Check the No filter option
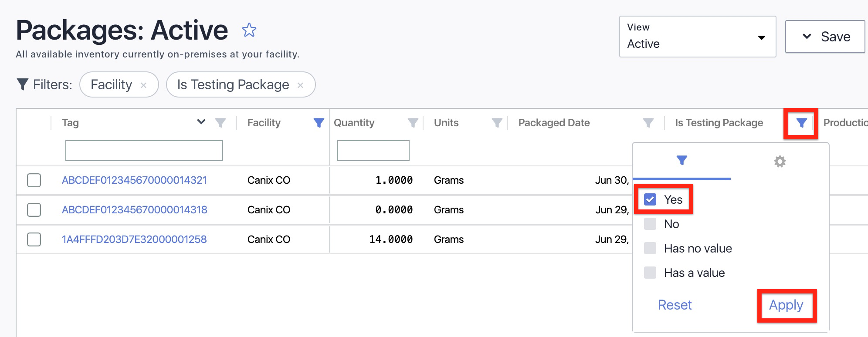Screen dimensions: 868x337 tap(650, 224)
